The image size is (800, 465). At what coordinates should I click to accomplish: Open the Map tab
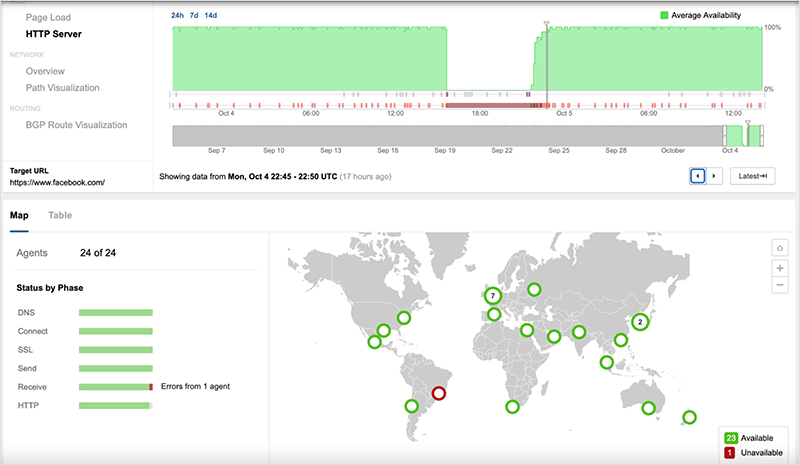click(x=19, y=215)
